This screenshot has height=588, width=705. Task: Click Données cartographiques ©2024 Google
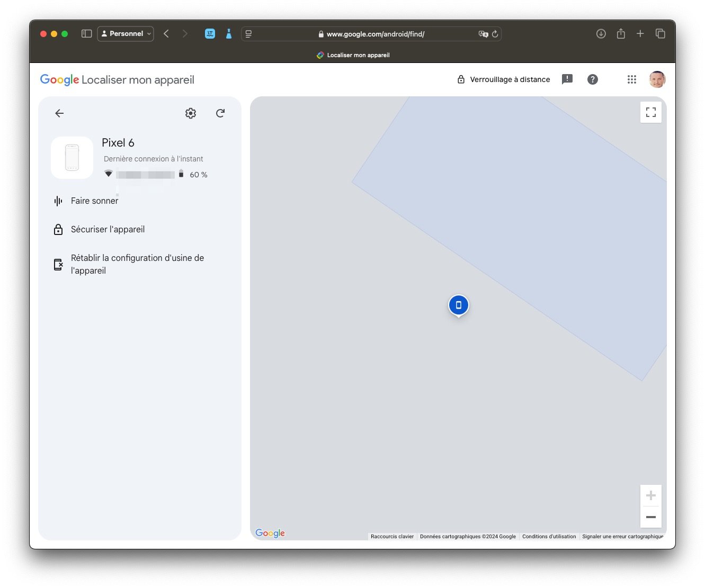point(468,537)
